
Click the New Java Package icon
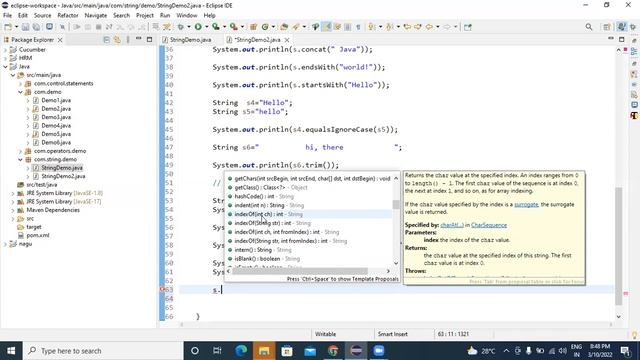[253, 27]
